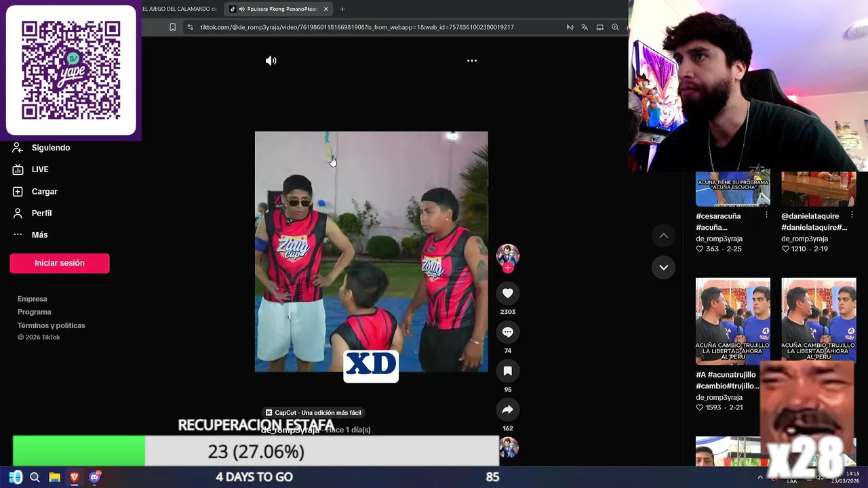Switch to EL JUEGO DEL CALAMARDO tab
This screenshot has width=868, height=488.
(x=180, y=9)
